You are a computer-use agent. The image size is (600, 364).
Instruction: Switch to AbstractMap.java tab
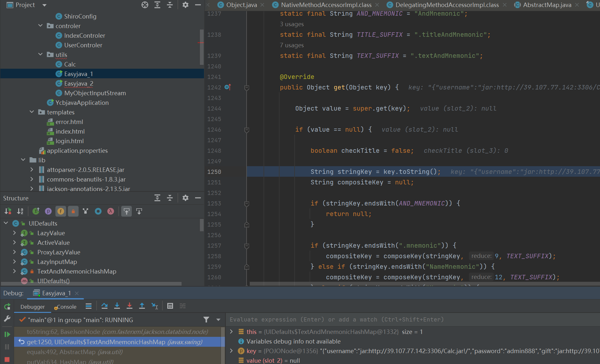tap(547, 5)
